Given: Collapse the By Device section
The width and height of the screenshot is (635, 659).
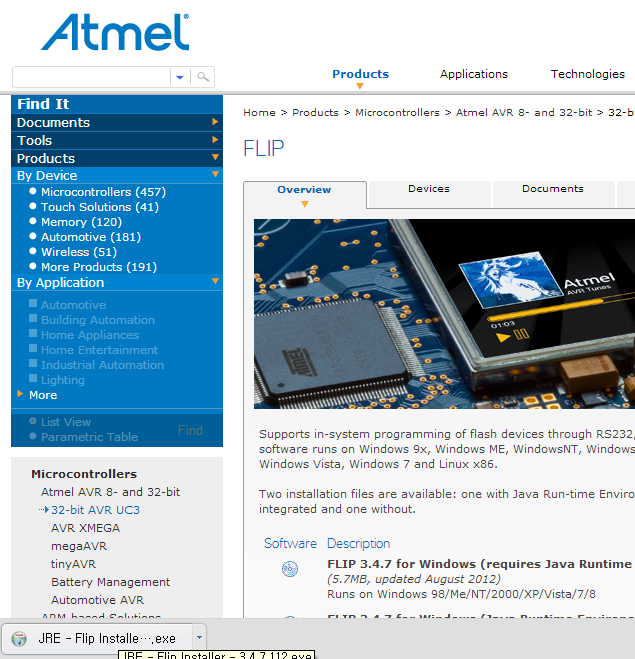Looking at the screenshot, I should tap(117, 175).
